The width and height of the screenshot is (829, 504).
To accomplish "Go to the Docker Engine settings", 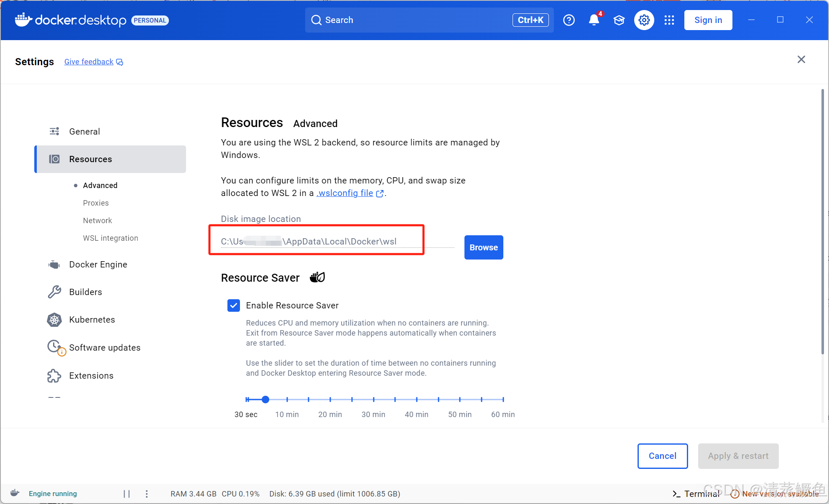I will click(98, 265).
